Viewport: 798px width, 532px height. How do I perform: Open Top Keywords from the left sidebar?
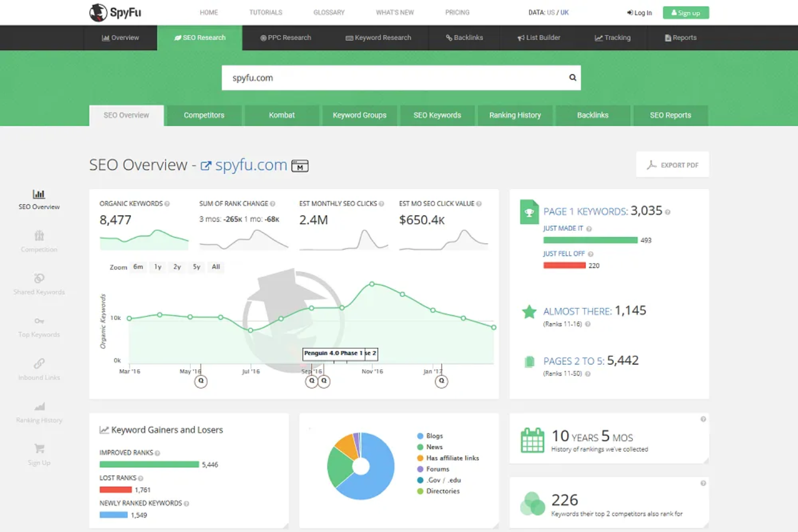pos(38,322)
